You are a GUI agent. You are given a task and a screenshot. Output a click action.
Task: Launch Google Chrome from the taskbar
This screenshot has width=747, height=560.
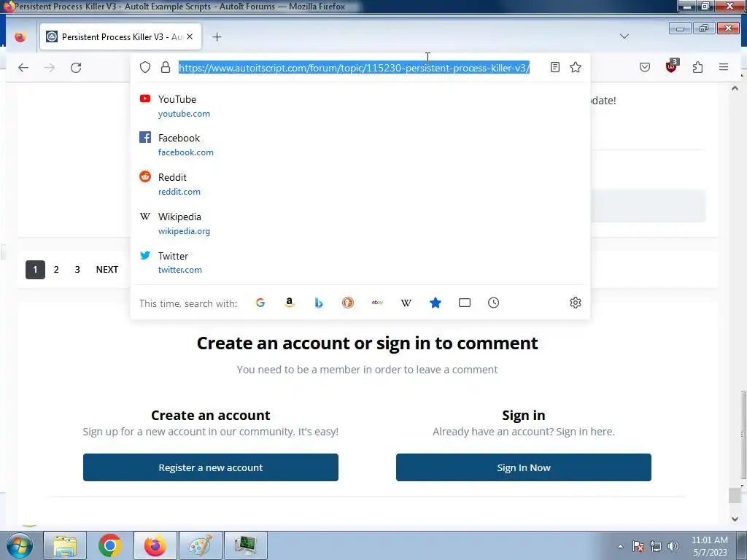click(x=110, y=545)
